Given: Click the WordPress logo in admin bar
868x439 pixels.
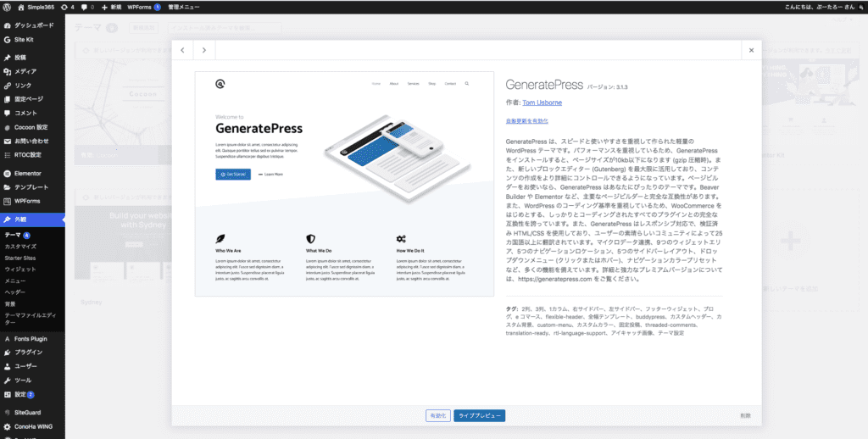Looking at the screenshot, I should click(x=7, y=7).
